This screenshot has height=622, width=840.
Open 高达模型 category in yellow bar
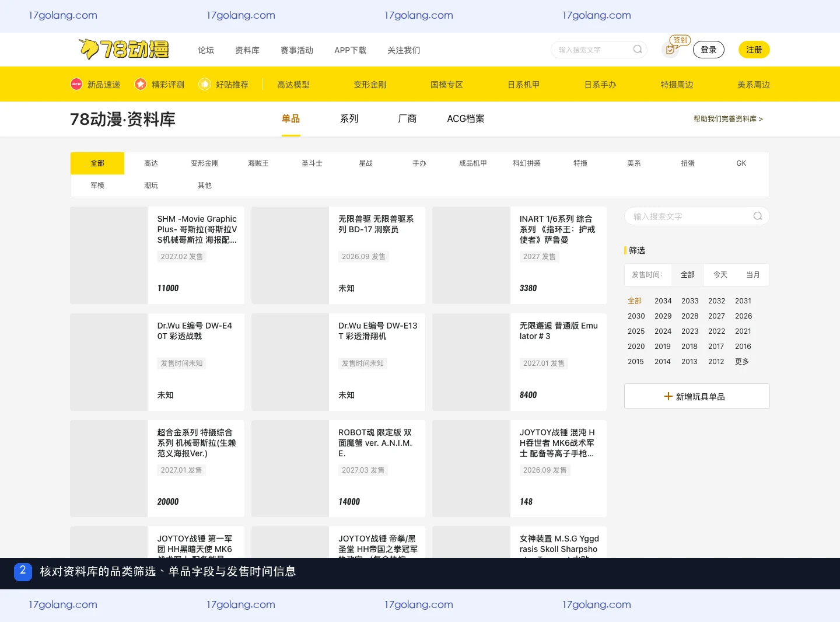pos(293,85)
